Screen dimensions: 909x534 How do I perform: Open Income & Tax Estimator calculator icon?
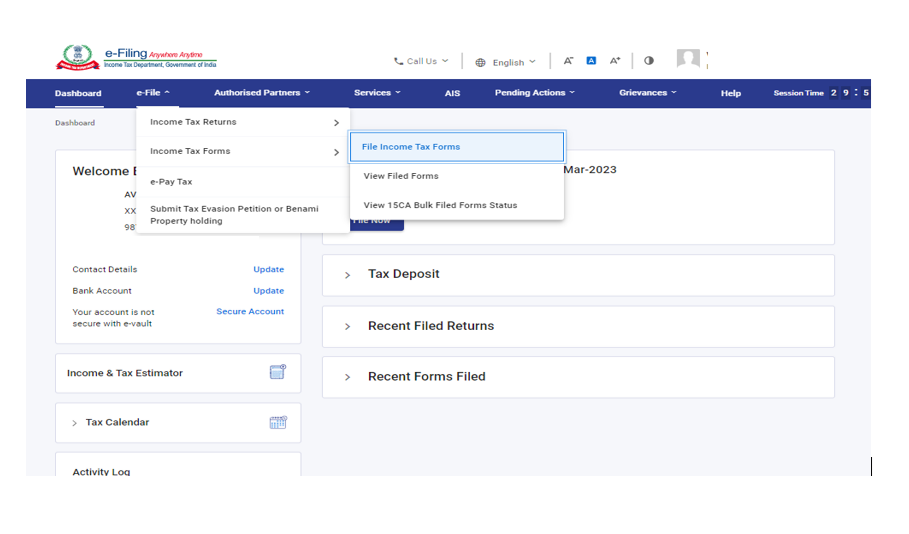[278, 372]
